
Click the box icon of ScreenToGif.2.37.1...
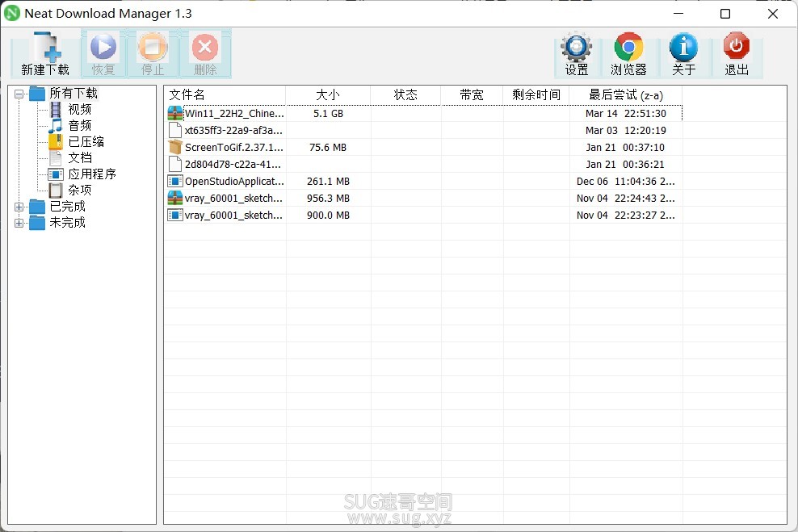(x=175, y=147)
